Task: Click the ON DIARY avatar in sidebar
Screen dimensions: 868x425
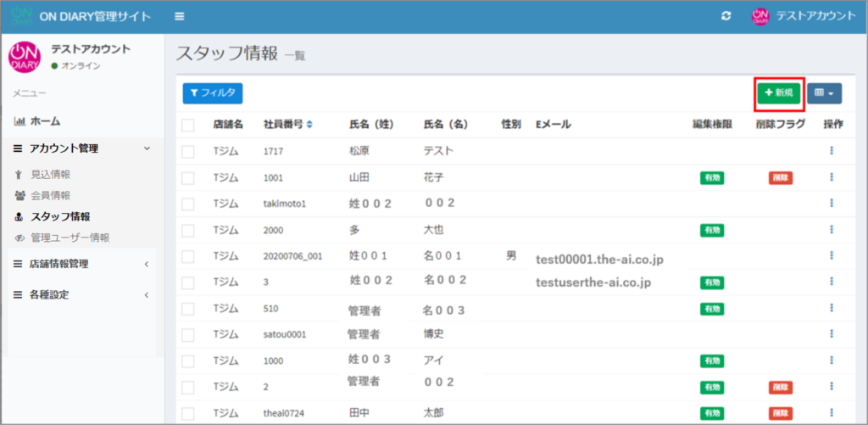Action: pyautogui.click(x=24, y=57)
